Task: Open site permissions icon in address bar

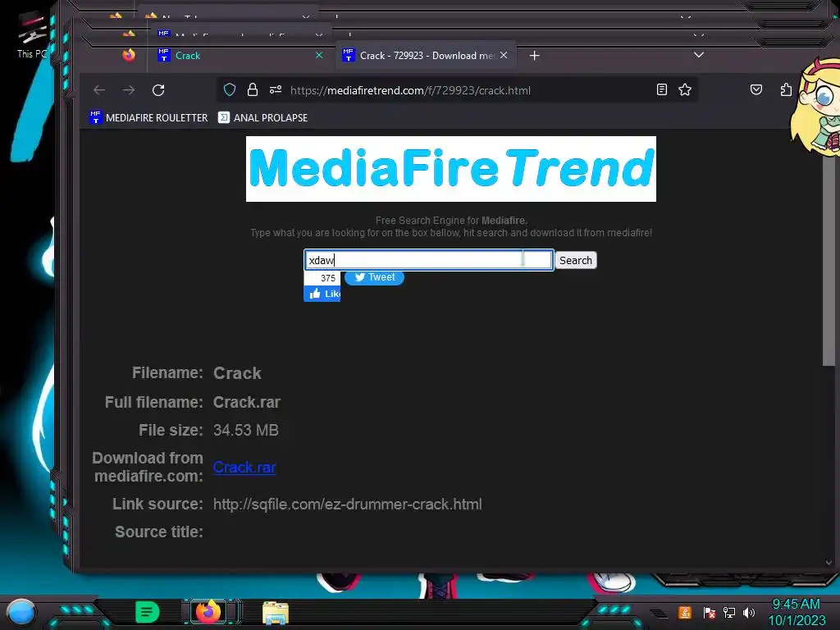Action: (276, 90)
